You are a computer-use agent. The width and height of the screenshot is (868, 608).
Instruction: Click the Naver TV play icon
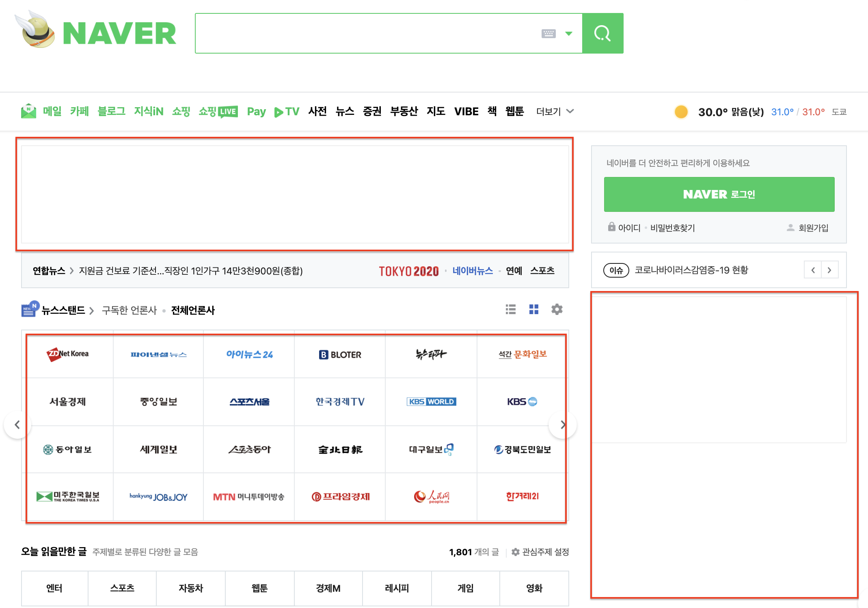click(x=279, y=112)
